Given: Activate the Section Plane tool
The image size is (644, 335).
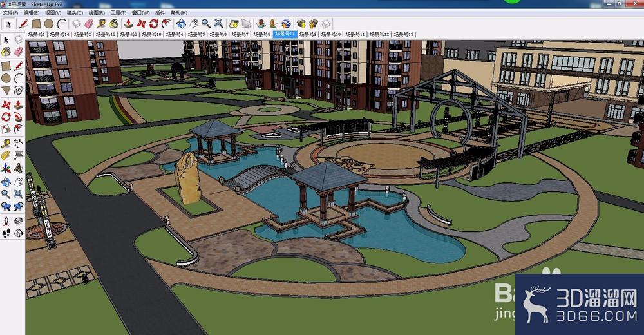Looking at the screenshot, I should [19, 233].
